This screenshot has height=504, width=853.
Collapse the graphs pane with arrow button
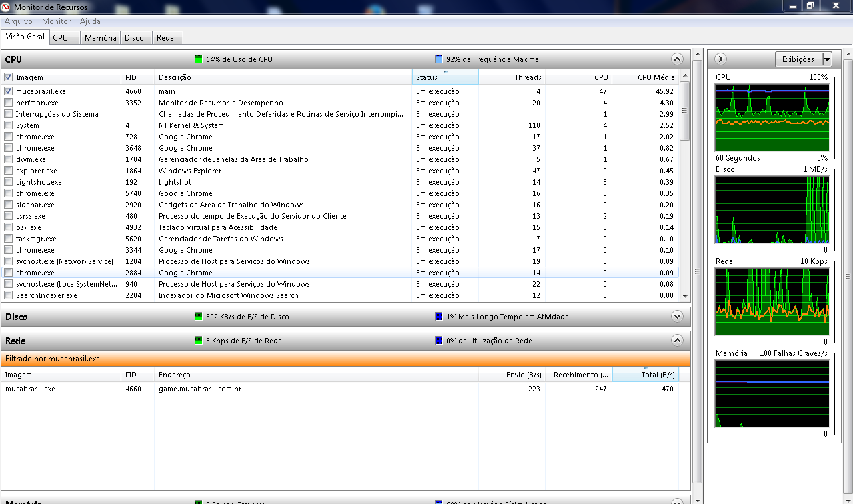[720, 59]
